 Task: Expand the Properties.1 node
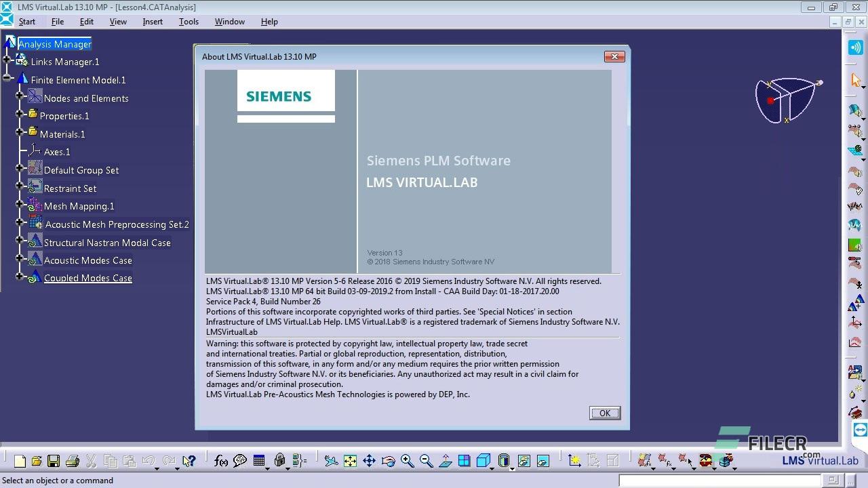(20, 115)
